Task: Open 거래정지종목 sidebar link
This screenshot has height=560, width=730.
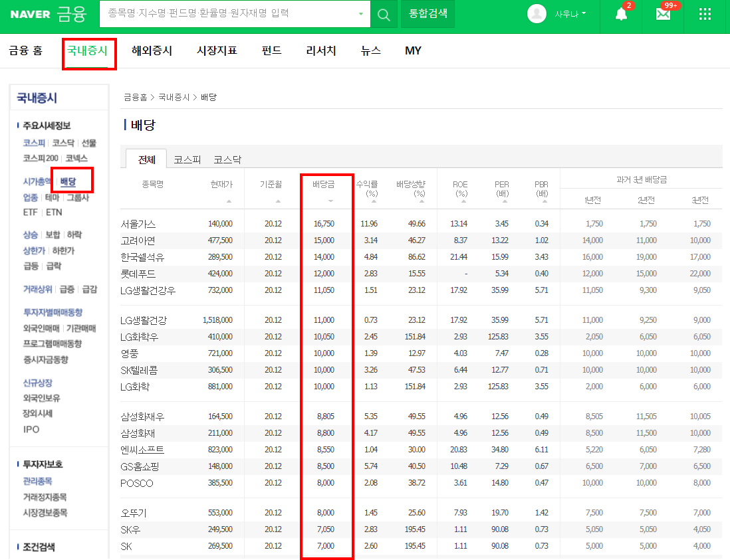Action: (45, 497)
